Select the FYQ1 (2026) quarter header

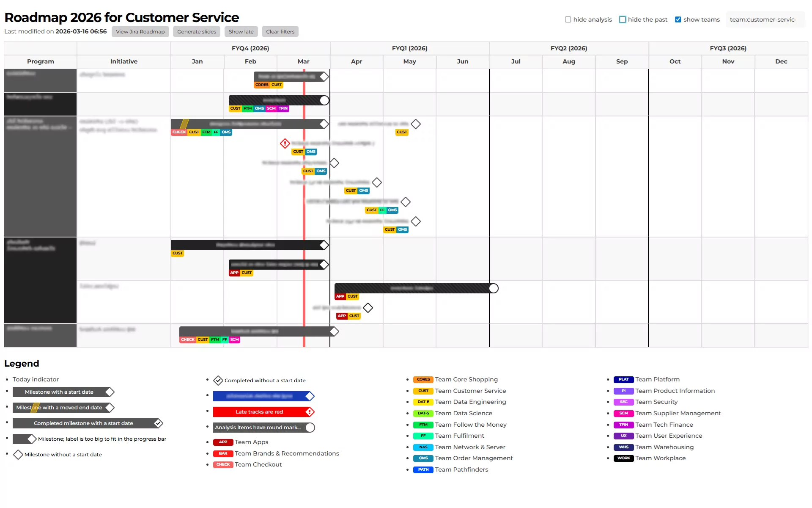pyautogui.click(x=409, y=48)
